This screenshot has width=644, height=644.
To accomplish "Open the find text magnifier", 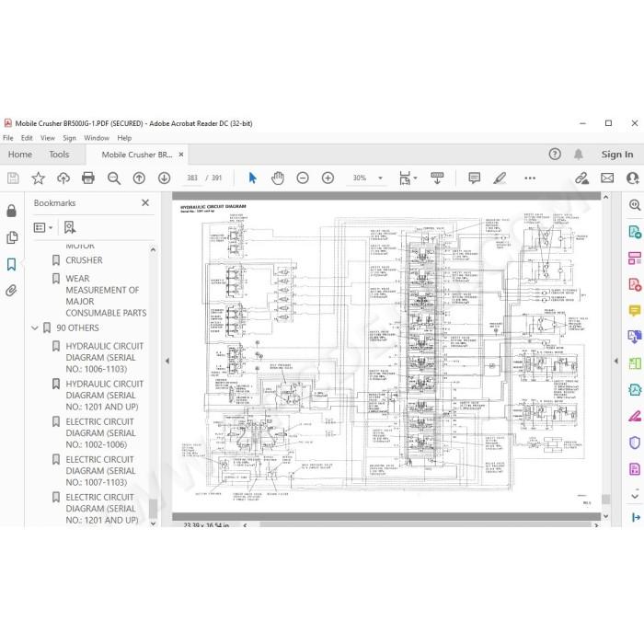I will (x=114, y=178).
